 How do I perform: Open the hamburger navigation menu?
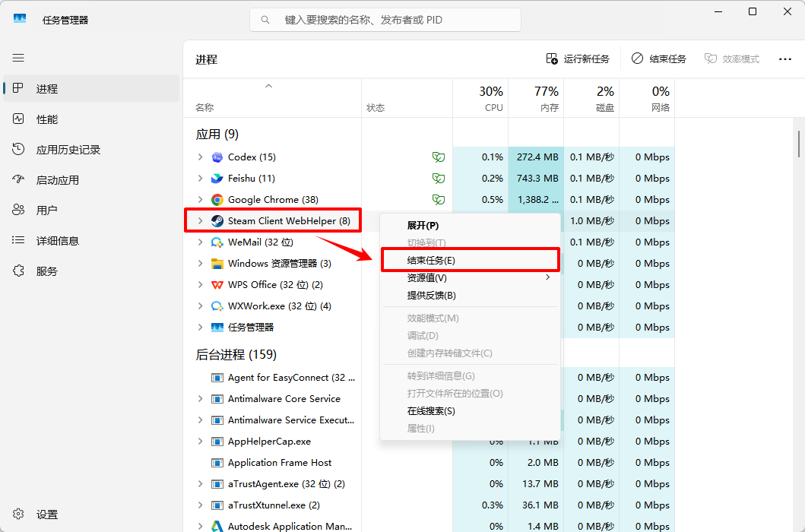point(18,58)
